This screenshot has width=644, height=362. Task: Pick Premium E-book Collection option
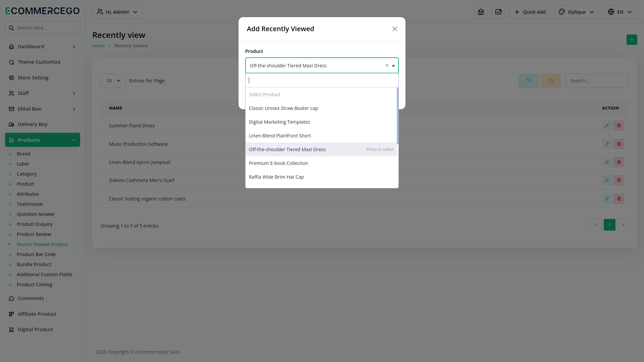(321, 163)
